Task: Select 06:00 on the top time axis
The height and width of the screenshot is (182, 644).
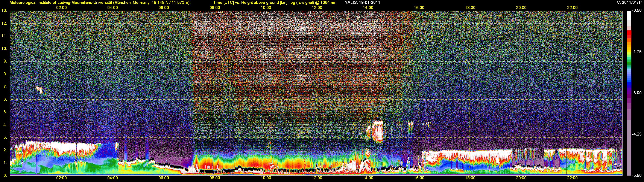Action: pyautogui.click(x=164, y=8)
